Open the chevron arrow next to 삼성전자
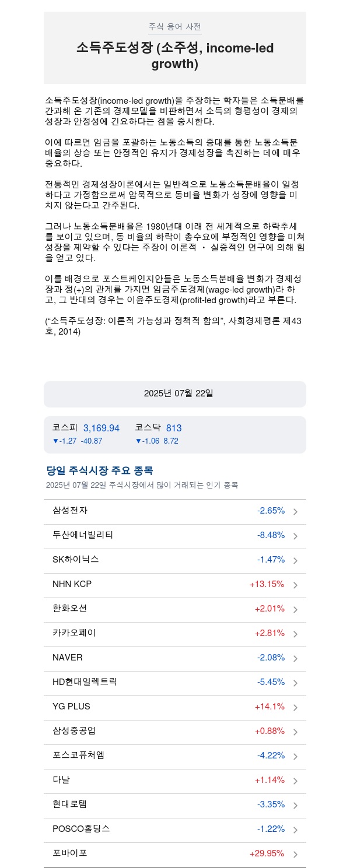This screenshot has width=350, height=868. click(x=295, y=512)
